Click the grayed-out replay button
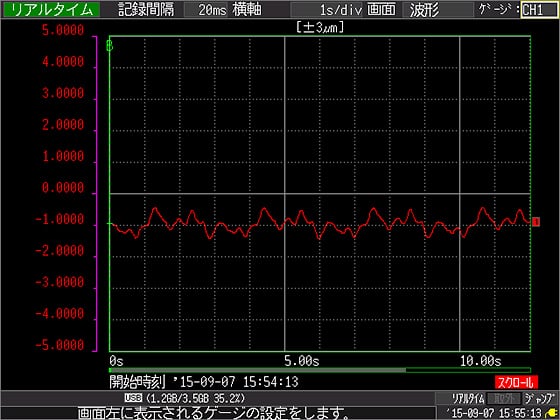 (x=504, y=398)
